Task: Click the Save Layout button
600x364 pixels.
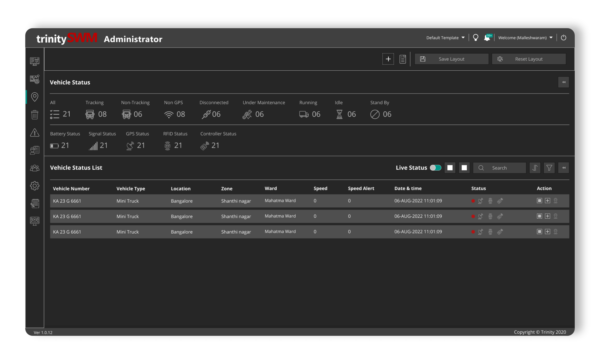Action: 451,59
